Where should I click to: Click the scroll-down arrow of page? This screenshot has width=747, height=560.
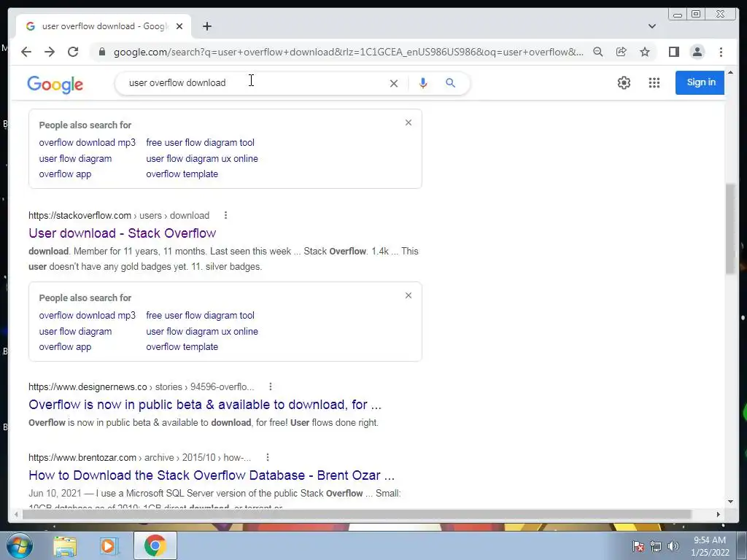730,502
